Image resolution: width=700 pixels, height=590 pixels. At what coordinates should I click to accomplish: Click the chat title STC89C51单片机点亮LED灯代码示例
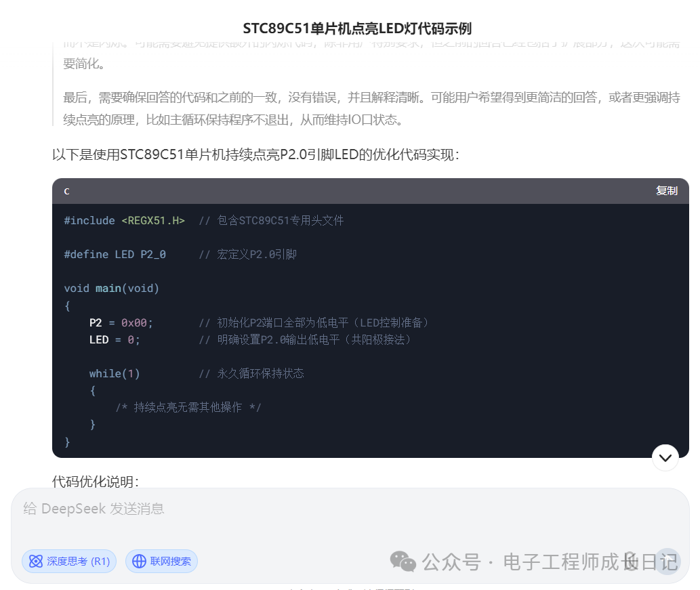(357, 28)
